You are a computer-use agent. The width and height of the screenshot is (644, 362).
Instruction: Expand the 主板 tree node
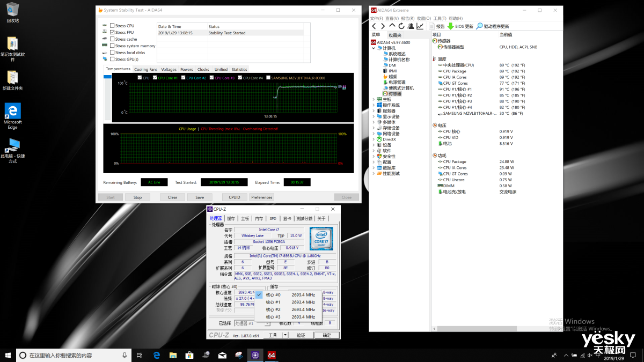point(374,99)
